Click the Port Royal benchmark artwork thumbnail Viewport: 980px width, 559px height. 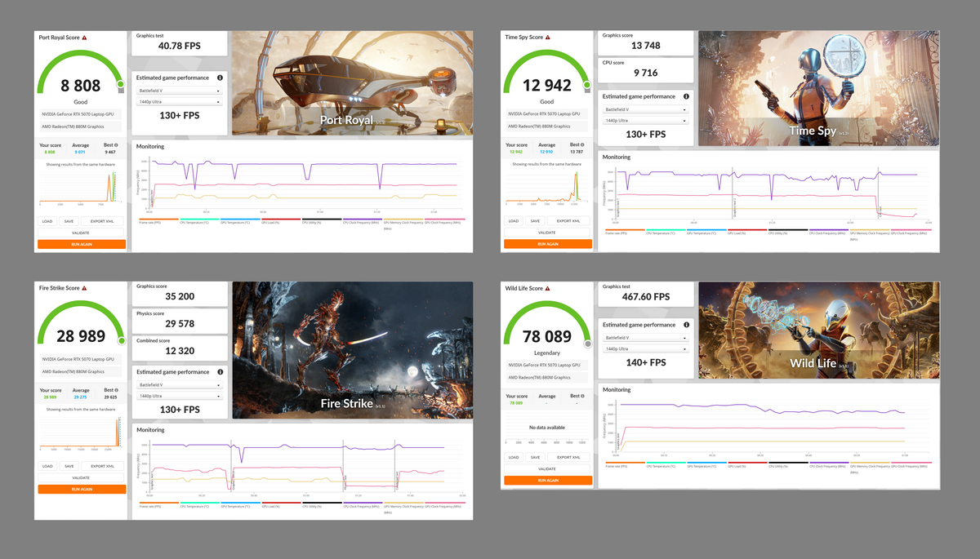tap(353, 83)
